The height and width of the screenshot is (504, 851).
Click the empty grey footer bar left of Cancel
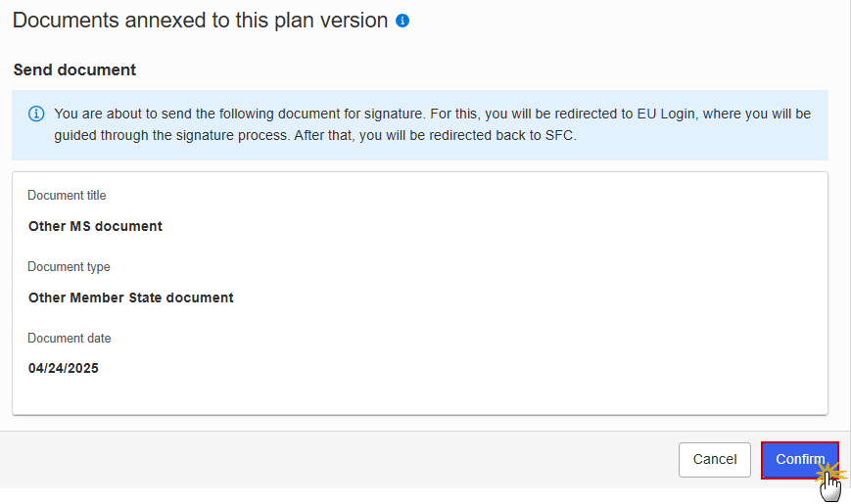pos(337,460)
